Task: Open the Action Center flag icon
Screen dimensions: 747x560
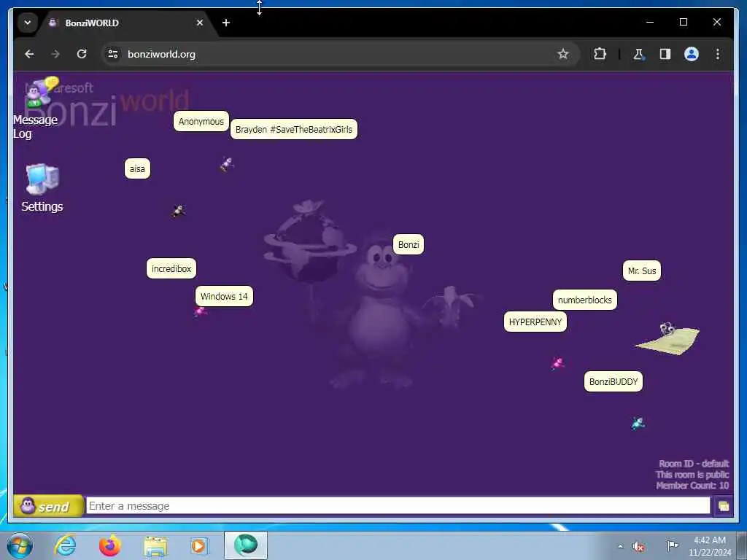Action: pos(673,545)
